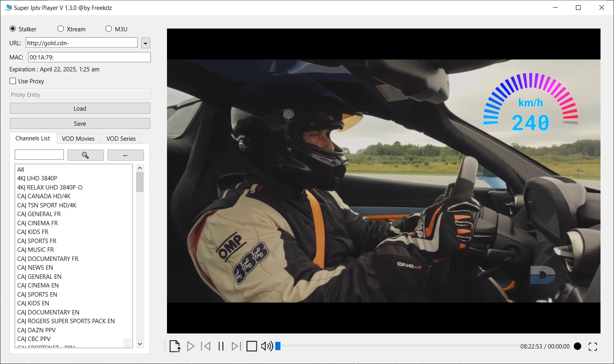Switch to the Channels List tab

pos(33,138)
